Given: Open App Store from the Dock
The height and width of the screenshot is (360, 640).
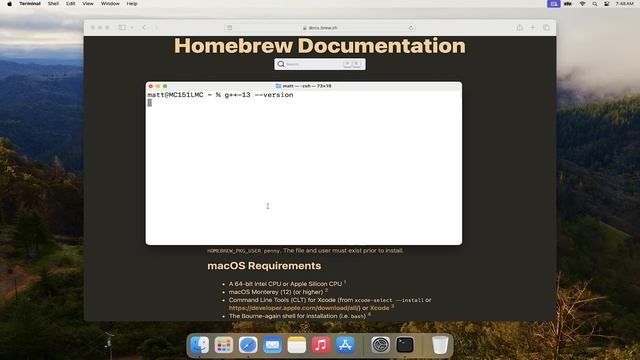Looking at the screenshot, I should click(x=345, y=345).
